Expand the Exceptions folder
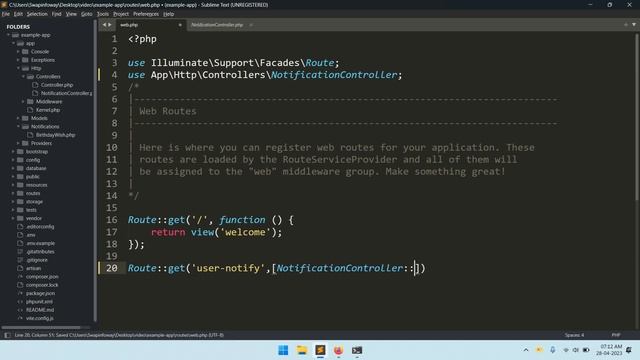The width and height of the screenshot is (640, 360). tap(18, 60)
